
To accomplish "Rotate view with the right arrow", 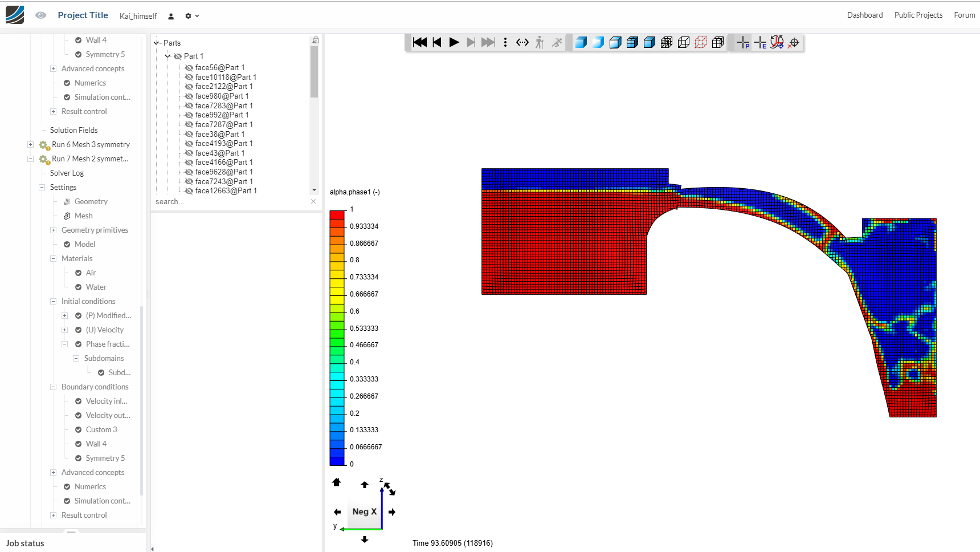I will pyautogui.click(x=392, y=512).
